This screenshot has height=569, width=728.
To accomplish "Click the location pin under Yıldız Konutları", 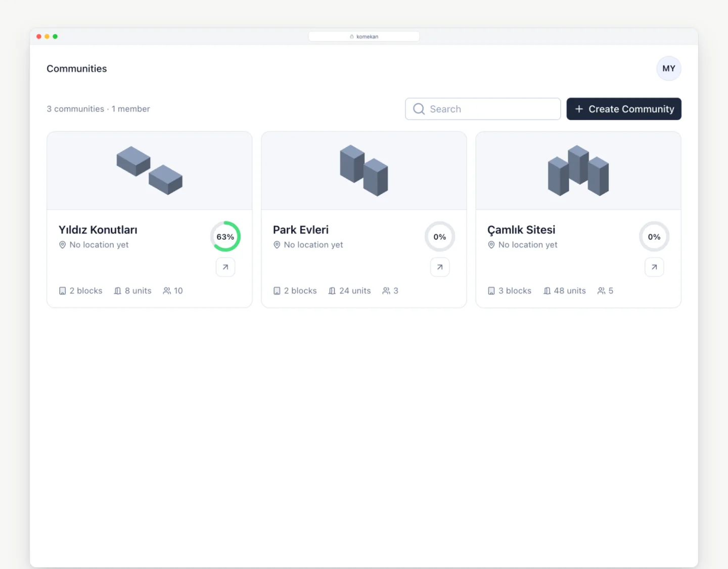I will point(63,245).
